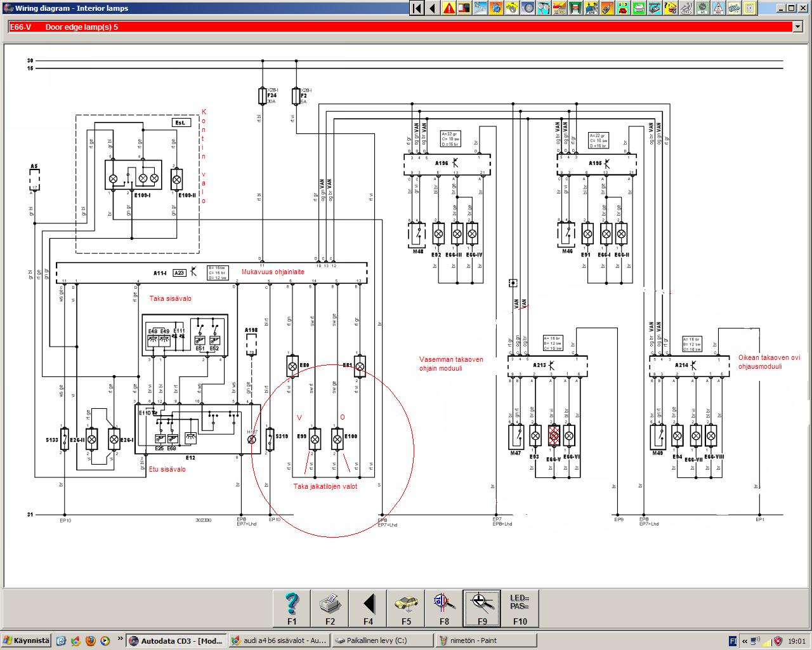Open the Käynnistä start menu
This screenshot has width=812, height=650.
point(26,640)
